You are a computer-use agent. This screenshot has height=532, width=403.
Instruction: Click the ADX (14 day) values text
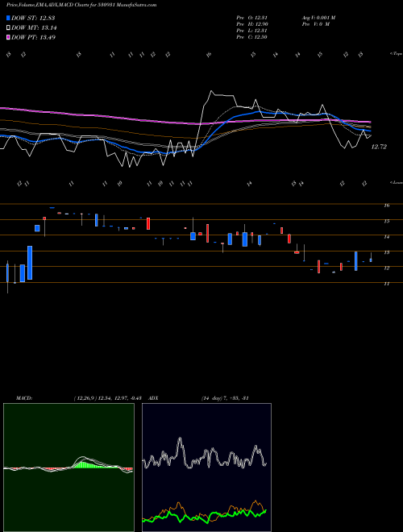[225, 398]
